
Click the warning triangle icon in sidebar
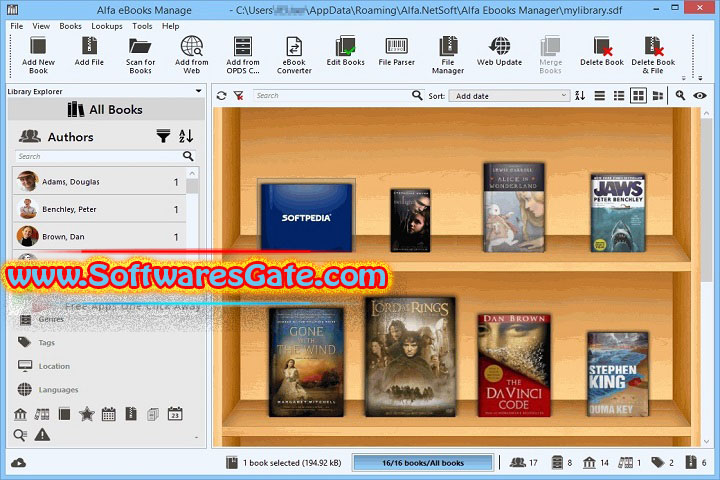(x=42, y=435)
